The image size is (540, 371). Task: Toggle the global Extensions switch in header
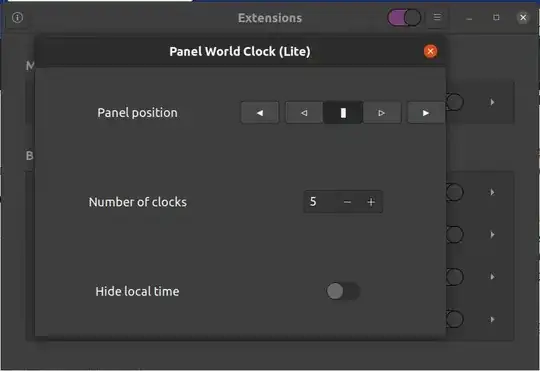tap(404, 18)
